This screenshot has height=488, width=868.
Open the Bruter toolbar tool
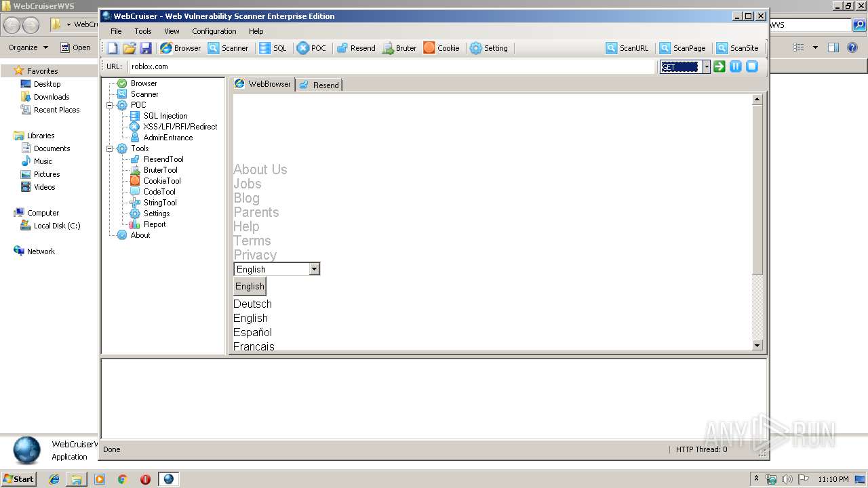pyautogui.click(x=399, y=48)
